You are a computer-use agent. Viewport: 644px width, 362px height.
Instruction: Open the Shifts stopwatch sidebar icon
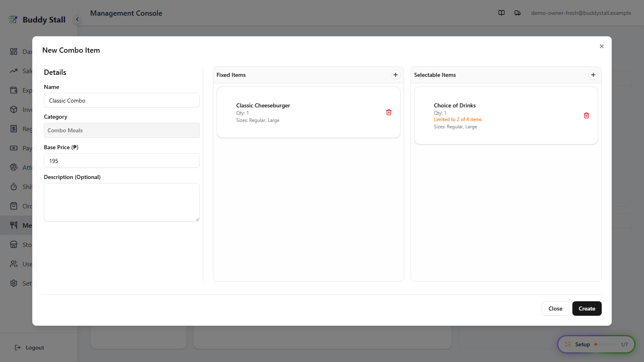pyautogui.click(x=14, y=187)
